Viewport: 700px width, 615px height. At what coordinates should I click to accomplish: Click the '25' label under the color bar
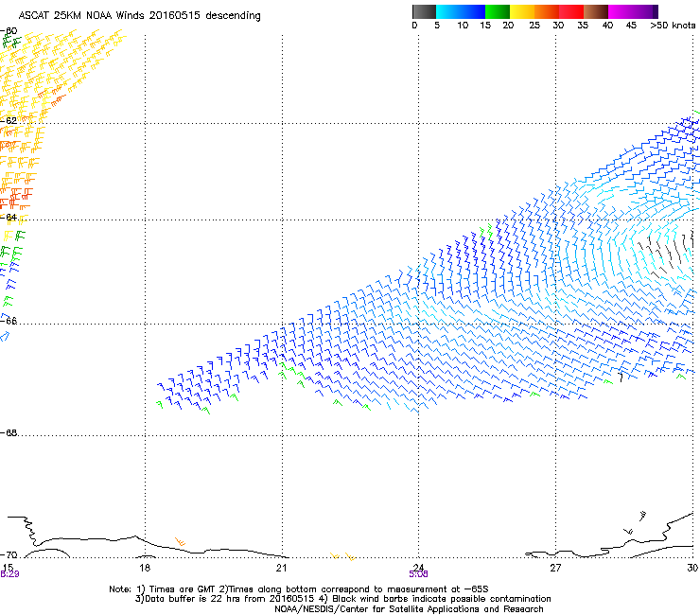tap(534, 26)
